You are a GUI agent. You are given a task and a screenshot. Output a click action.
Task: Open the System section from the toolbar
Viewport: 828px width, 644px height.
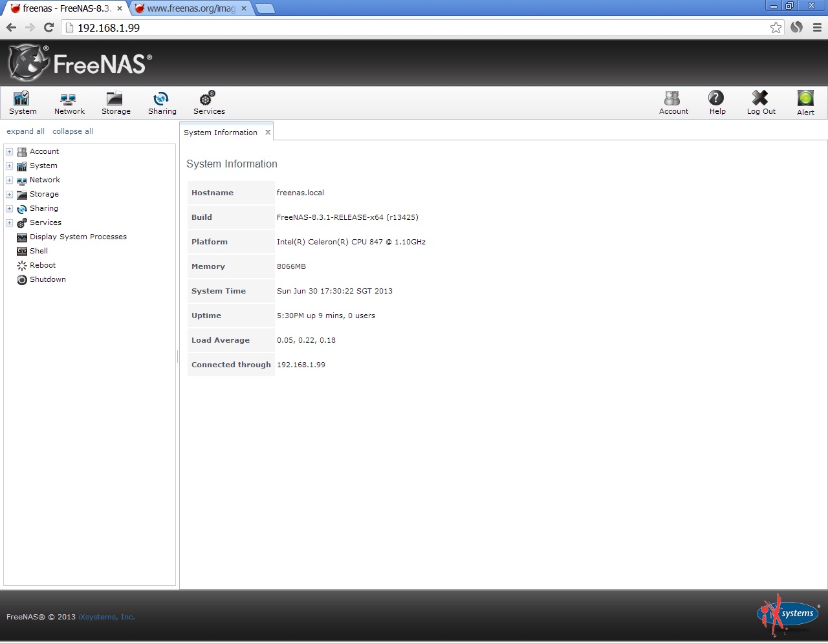(x=22, y=102)
